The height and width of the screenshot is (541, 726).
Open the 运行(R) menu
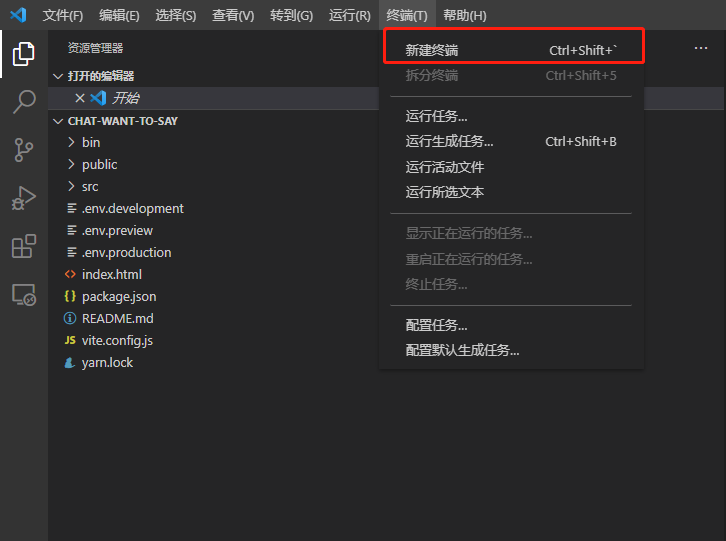tap(350, 15)
